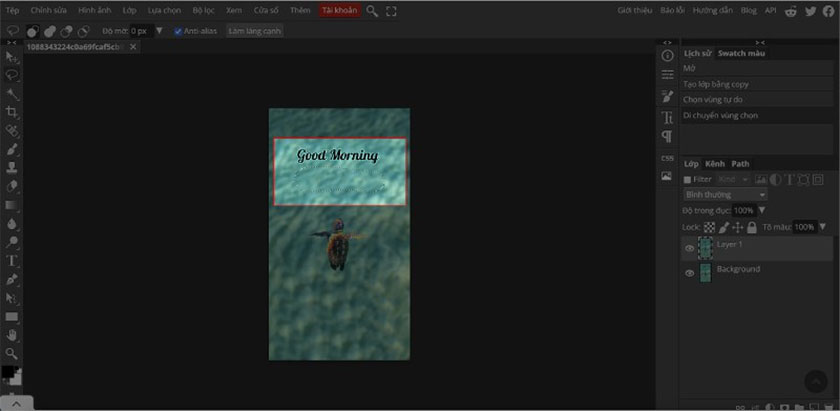
Task: Open the CSS panel icon
Action: [x=667, y=158]
